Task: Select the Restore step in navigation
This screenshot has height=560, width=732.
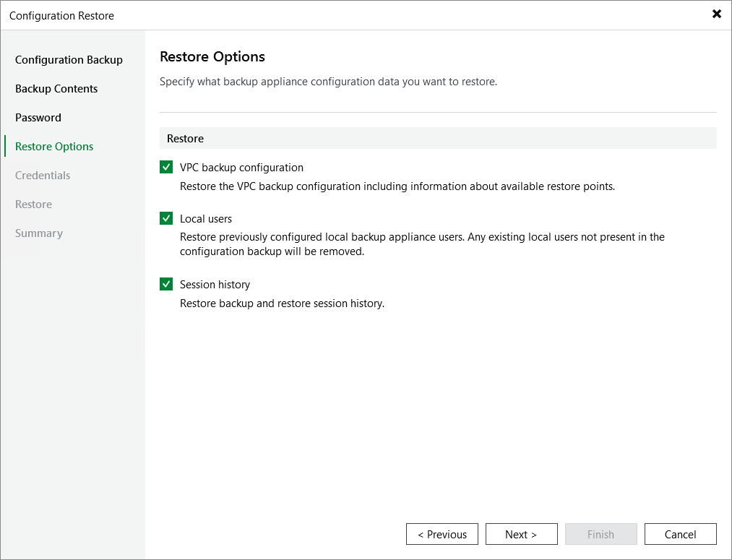Action: [x=33, y=204]
